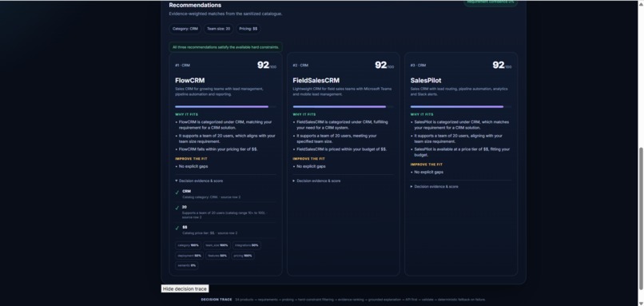
Task: Click 'Supports a team of 20 users' evidence text
Action: 225,215
